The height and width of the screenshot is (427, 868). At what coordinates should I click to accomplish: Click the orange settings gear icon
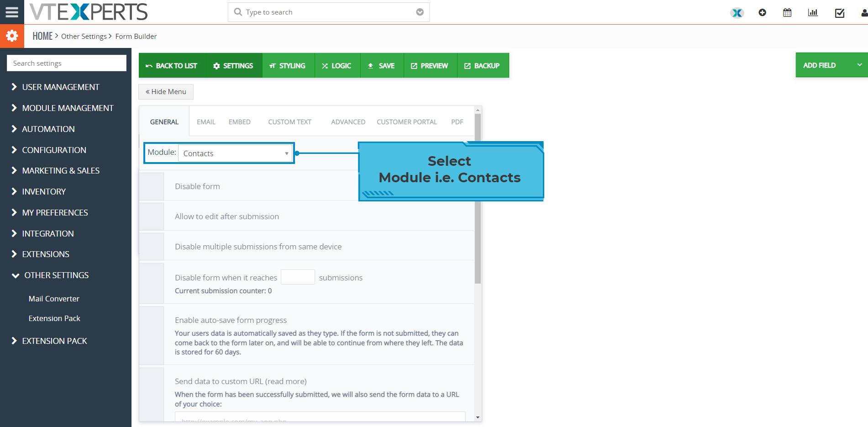click(x=12, y=36)
